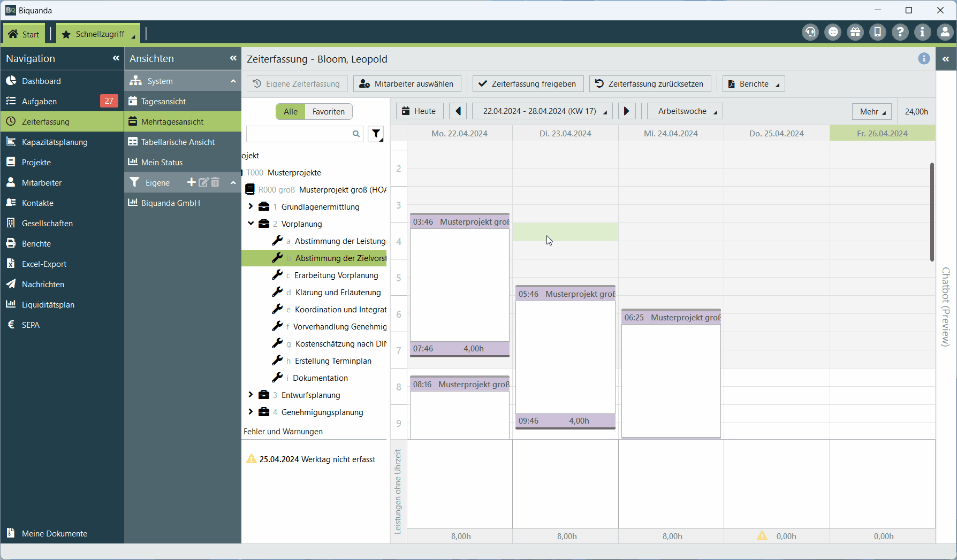Click Zeiterfassung freigeben button
Screen dimensions: 957x560
pos(528,84)
